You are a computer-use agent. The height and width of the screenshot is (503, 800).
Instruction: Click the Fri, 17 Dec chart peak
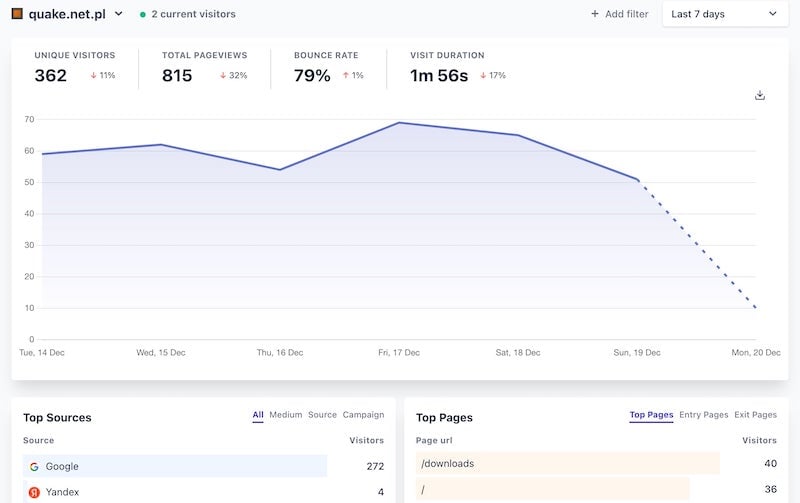pyautogui.click(x=399, y=122)
